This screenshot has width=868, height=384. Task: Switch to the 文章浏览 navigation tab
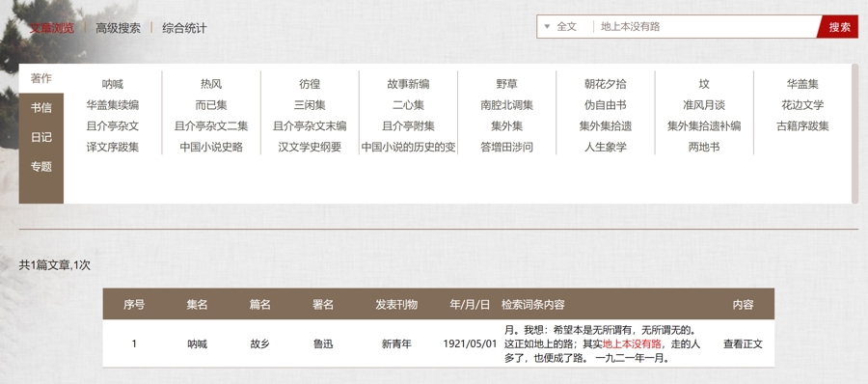click(51, 28)
